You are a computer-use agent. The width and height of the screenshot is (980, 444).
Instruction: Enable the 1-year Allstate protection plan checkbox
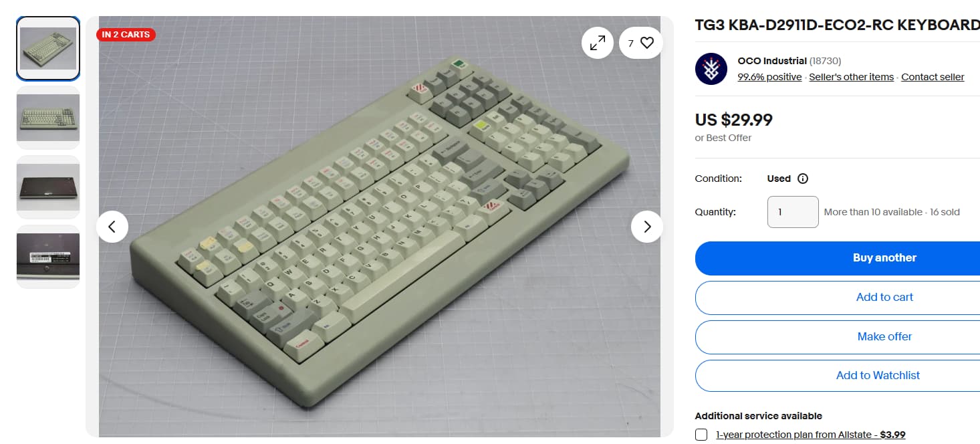coord(701,435)
